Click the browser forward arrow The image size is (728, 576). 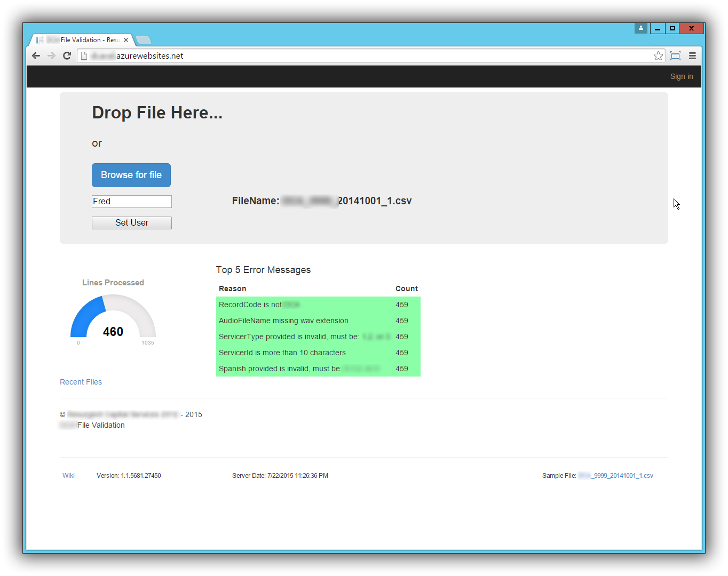(51, 56)
